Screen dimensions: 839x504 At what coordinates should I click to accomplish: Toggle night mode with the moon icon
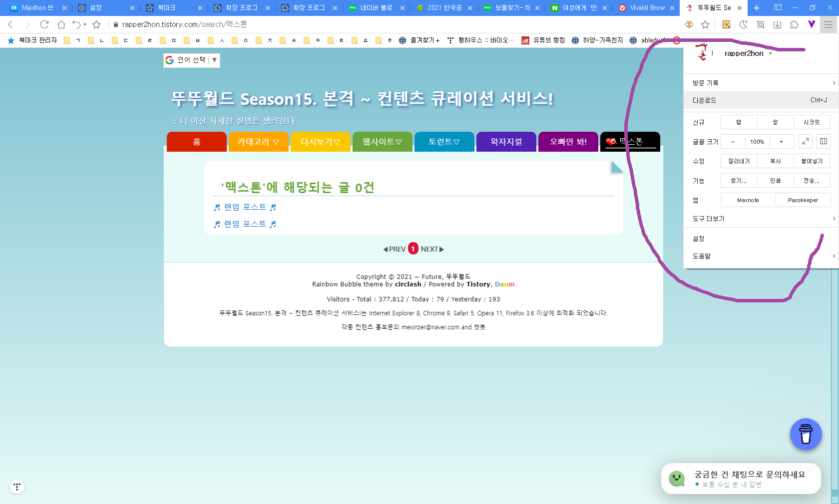[744, 24]
